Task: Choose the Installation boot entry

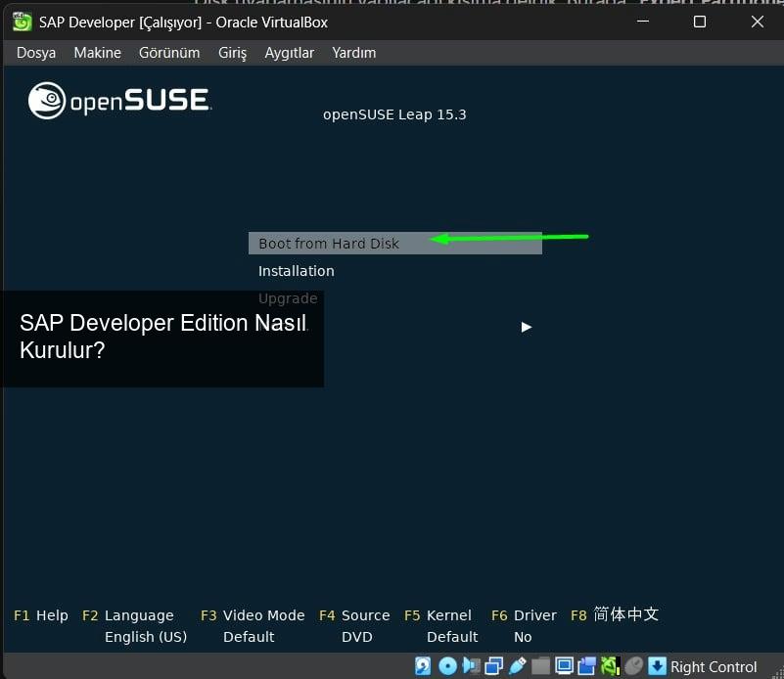Action: pos(296,271)
